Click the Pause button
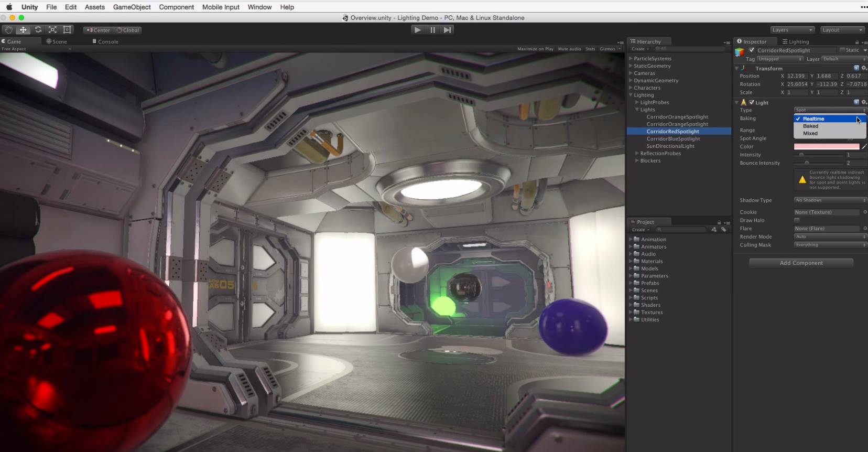The image size is (868, 452). click(432, 30)
